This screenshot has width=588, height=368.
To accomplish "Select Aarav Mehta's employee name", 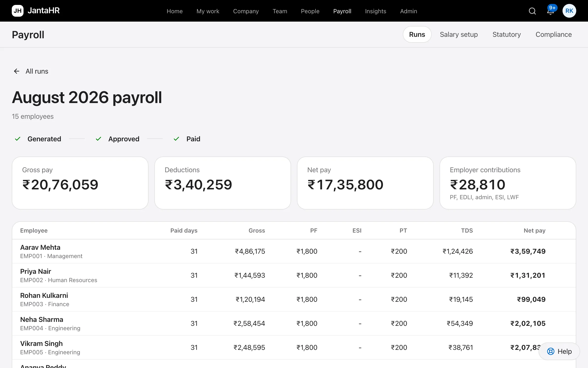I will [x=40, y=247].
